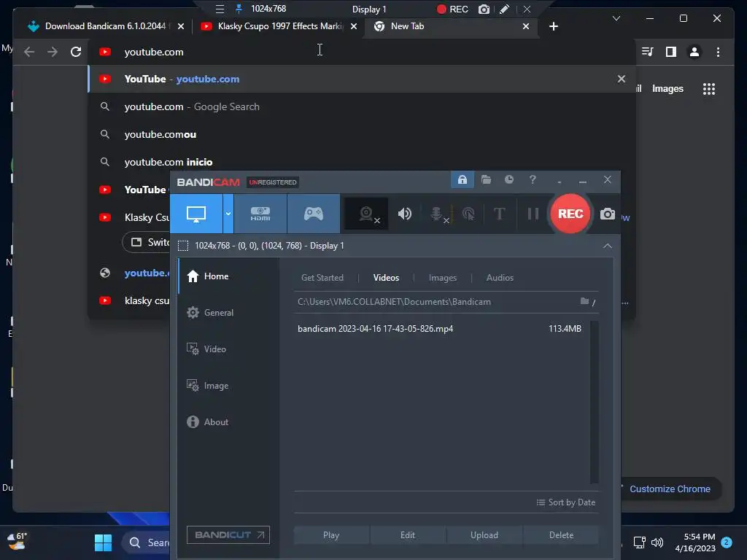This screenshot has height=560, width=747.
Task: Collapse the Bandicam panel with the chevron
Action: (608, 246)
